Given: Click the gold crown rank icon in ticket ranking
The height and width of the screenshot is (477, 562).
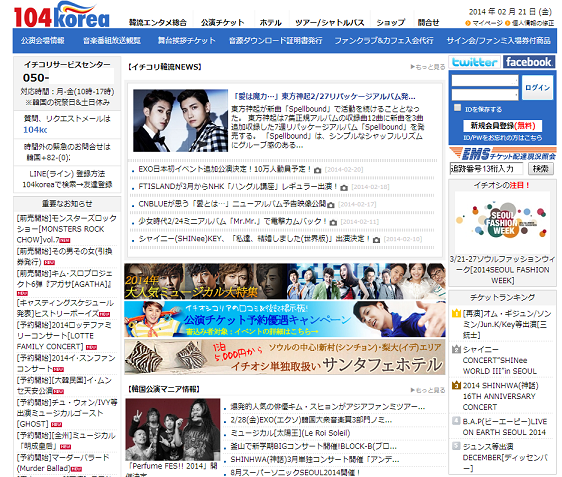Looking at the screenshot, I should coord(456,313).
